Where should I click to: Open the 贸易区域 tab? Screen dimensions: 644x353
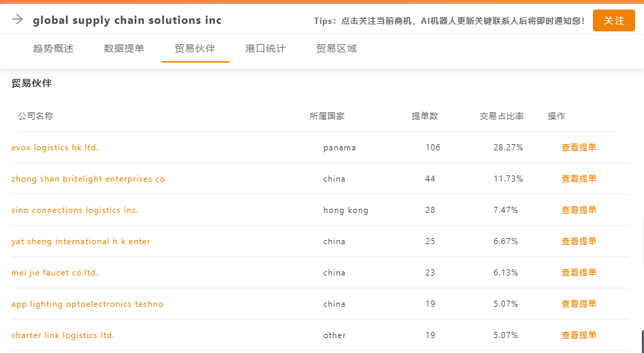[337, 48]
